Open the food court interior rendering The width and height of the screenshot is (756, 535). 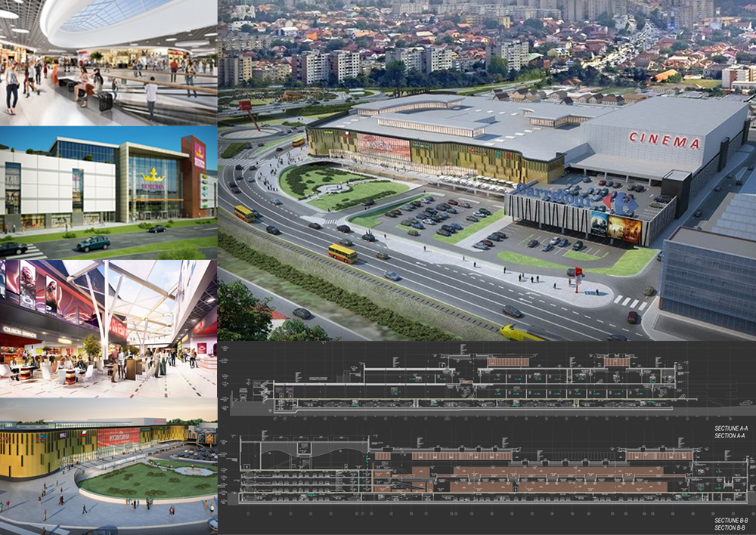click(x=108, y=328)
